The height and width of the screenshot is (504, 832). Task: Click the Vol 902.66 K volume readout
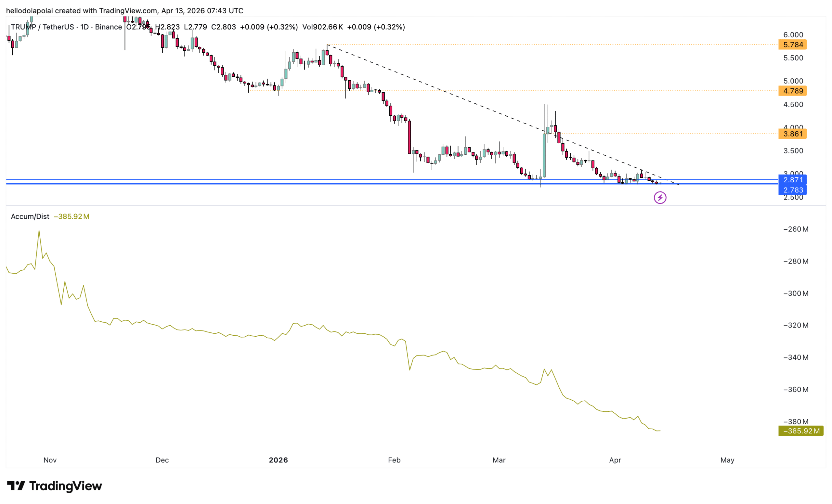tap(322, 27)
